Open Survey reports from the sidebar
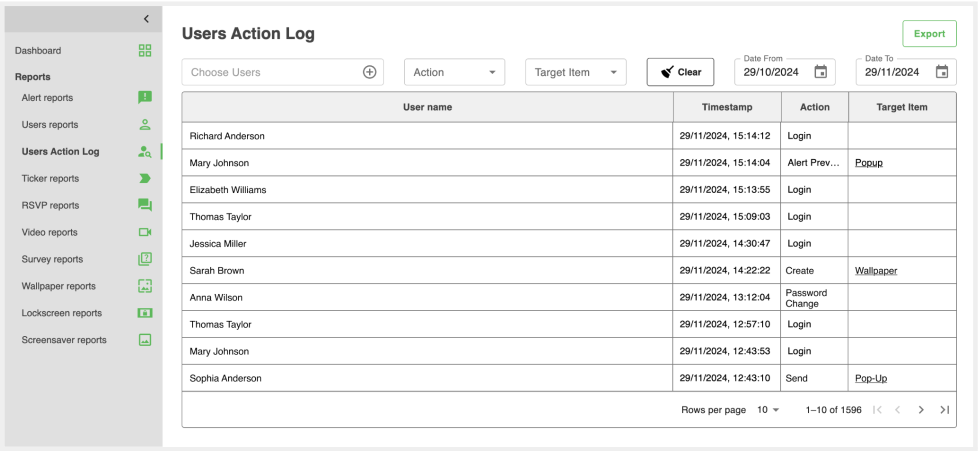 [52, 259]
